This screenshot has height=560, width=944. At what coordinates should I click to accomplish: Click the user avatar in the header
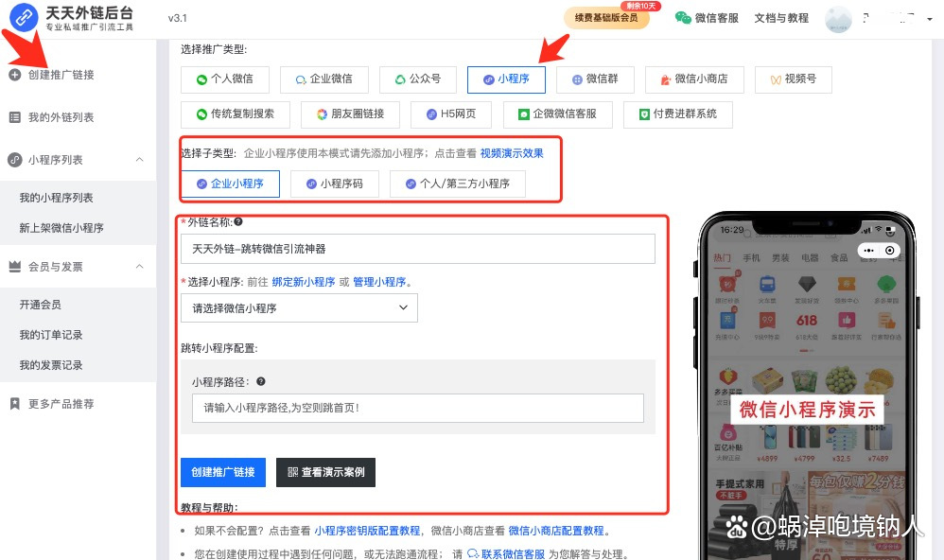click(x=838, y=19)
